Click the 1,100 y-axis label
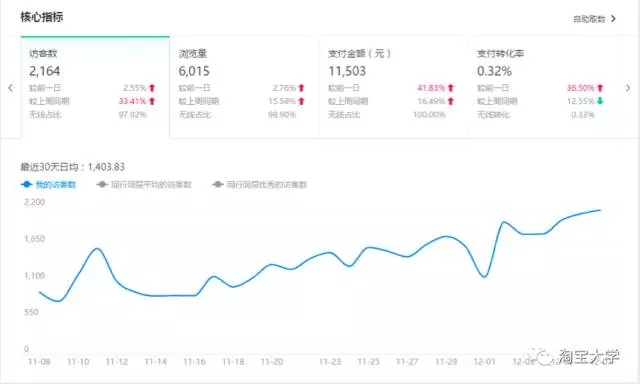 [x=35, y=276]
